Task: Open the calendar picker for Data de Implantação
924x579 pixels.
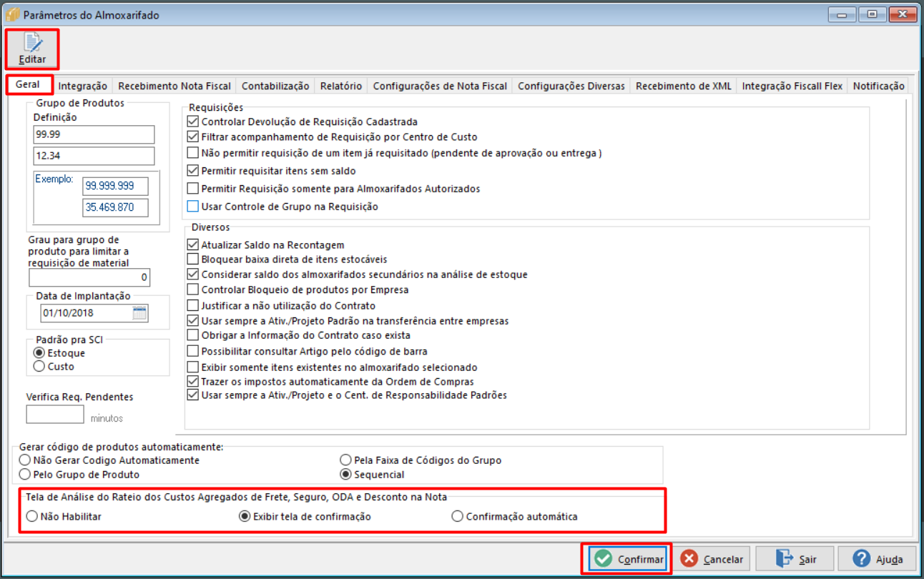Action: (139, 313)
